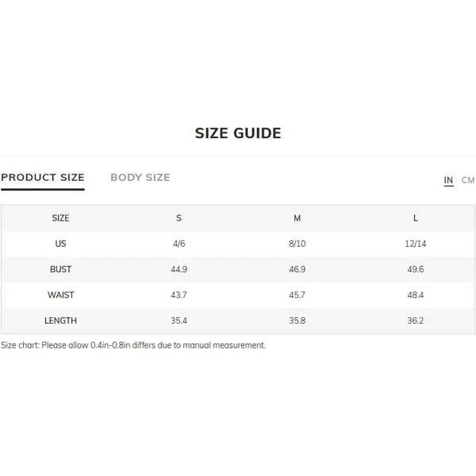Click the WAIST row label
This screenshot has height=476, width=476.
click(60, 295)
